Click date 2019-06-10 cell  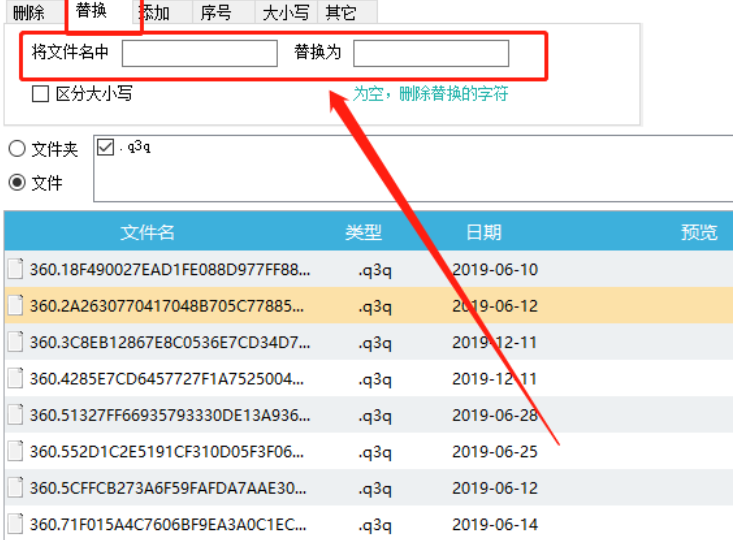[495, 269]
